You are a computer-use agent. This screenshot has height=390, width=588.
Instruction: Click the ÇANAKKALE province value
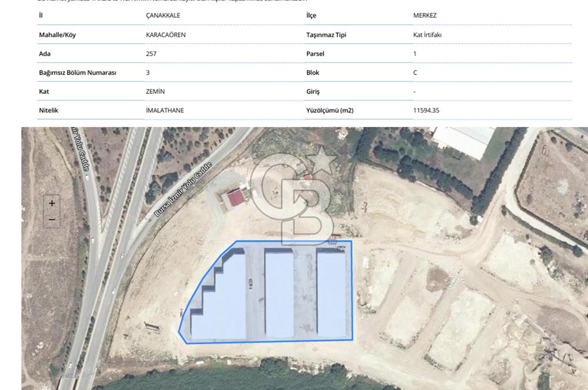[163, 15]
